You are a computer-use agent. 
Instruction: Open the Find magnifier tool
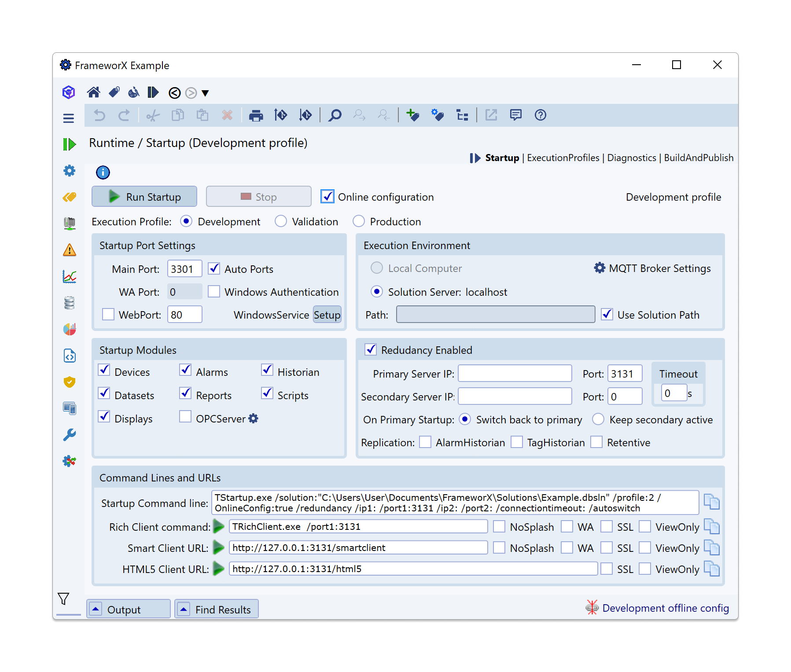coord(335,116)
